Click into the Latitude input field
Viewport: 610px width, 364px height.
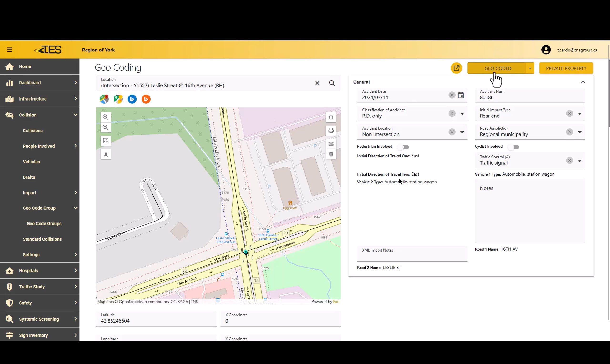click(156, 321)
